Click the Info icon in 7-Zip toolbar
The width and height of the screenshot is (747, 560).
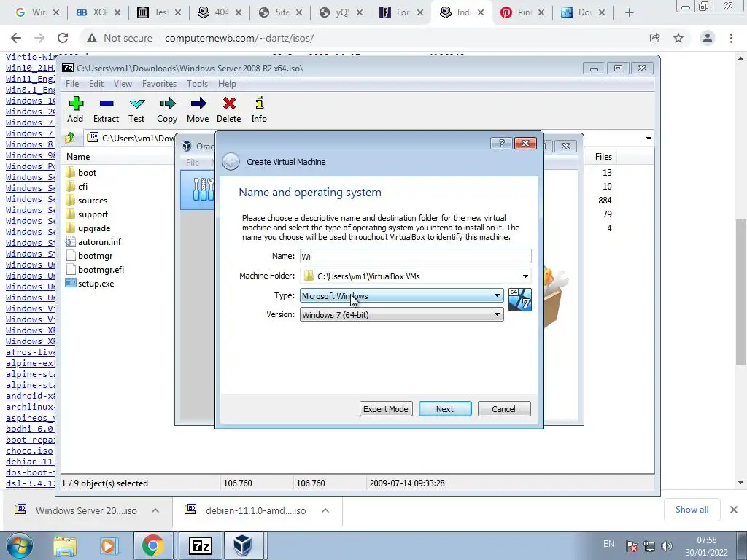[259, 103]
